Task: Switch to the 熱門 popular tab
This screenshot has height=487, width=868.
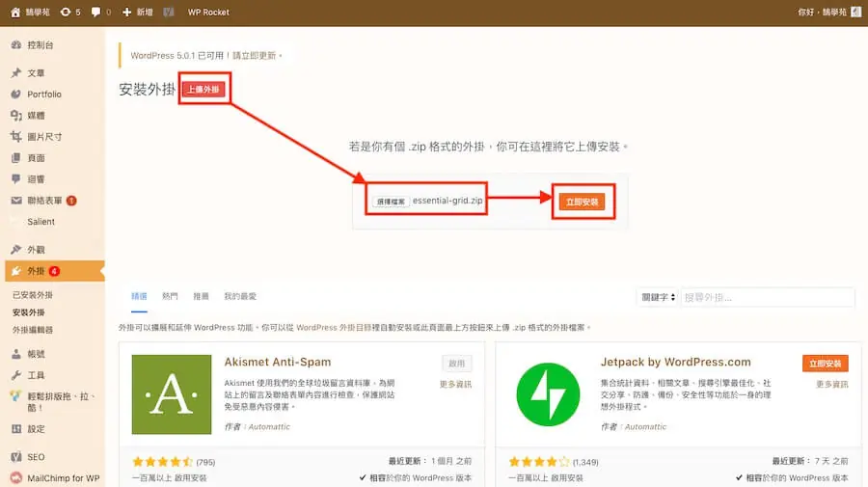Action: coord(170,297)
